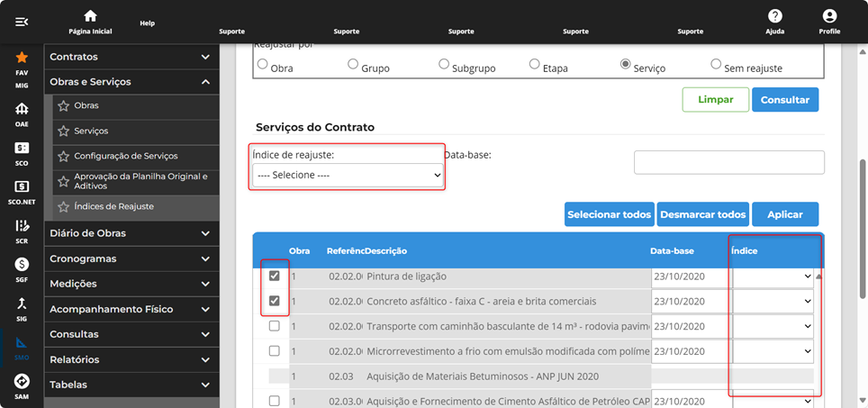Expand the Acompanhamento Físico section

131,310
